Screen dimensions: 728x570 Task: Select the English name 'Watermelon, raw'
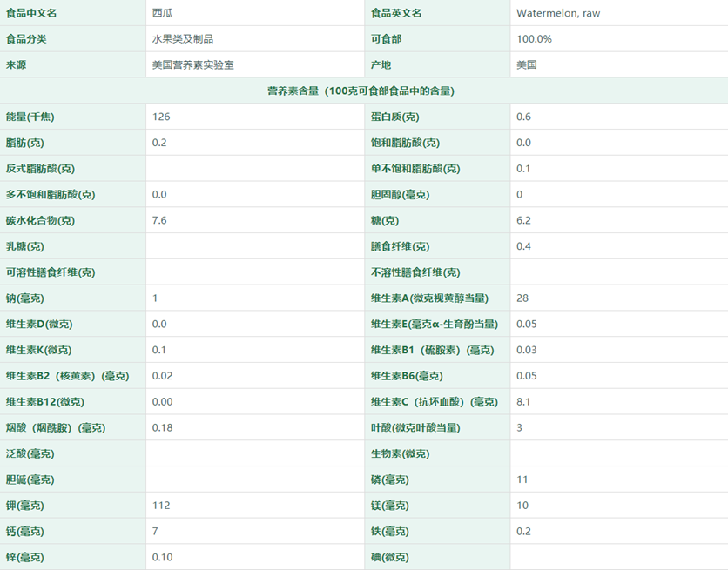point(558,13)
